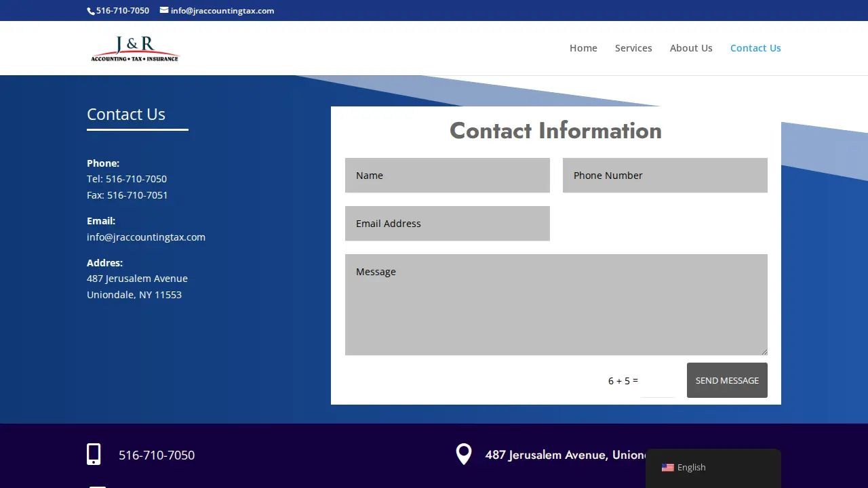Open the J&R Accounting logo
Screen dimensions: 868x488
(135, 48)
